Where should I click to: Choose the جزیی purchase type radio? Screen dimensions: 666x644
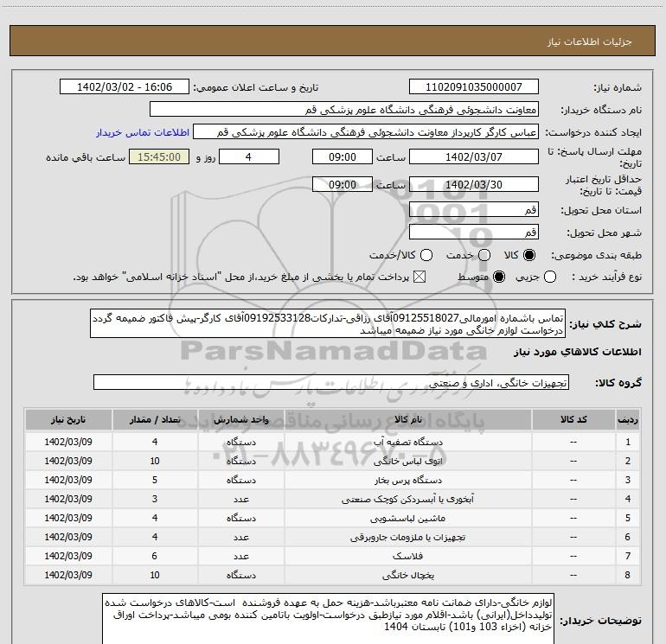pyautogui.click(x=550, y=277)
